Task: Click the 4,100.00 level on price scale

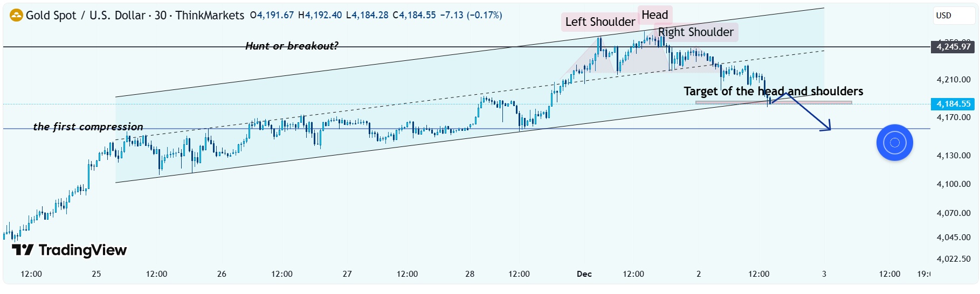Action: click(x=953, y=184)
